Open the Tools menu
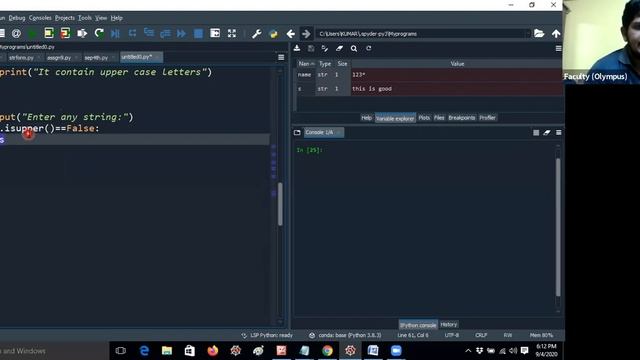The width and height of the screenshot is (640, 360). [x=84, y=18]
